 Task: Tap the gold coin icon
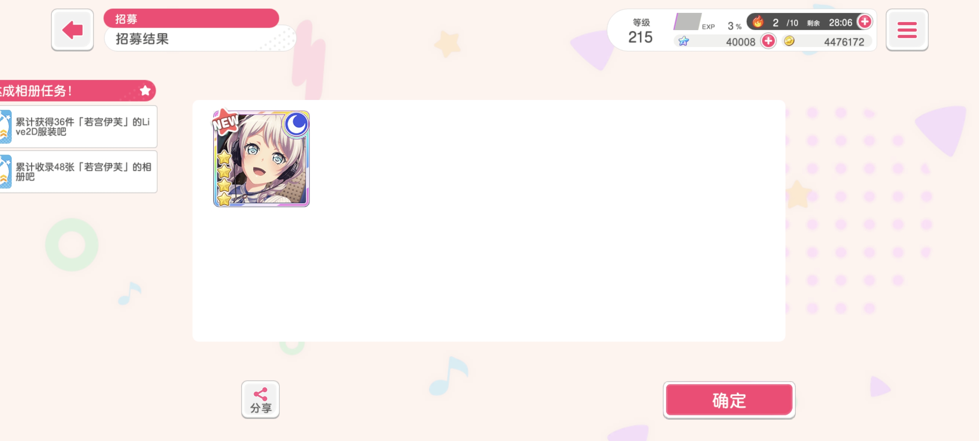[789, 41]
